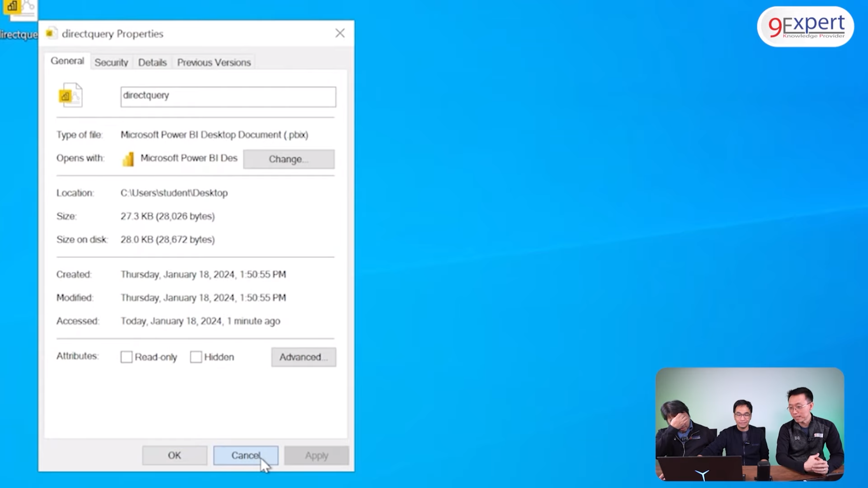Screen dimensions: 868x488
Task: View the file size on disk value
Action: 167,239
